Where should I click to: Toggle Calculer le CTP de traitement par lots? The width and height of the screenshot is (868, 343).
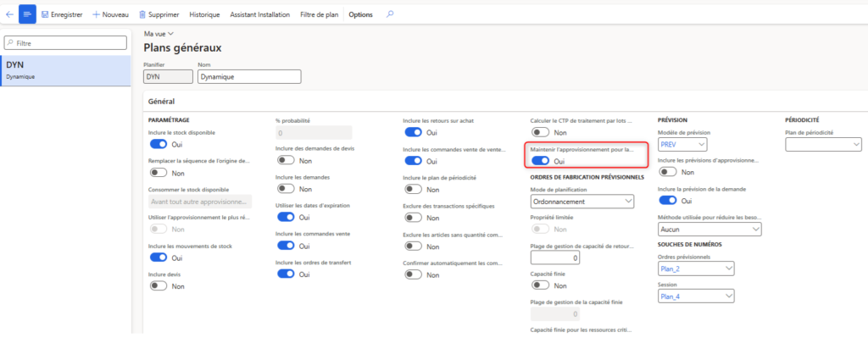pyautogui.click(x=540, y=132)
